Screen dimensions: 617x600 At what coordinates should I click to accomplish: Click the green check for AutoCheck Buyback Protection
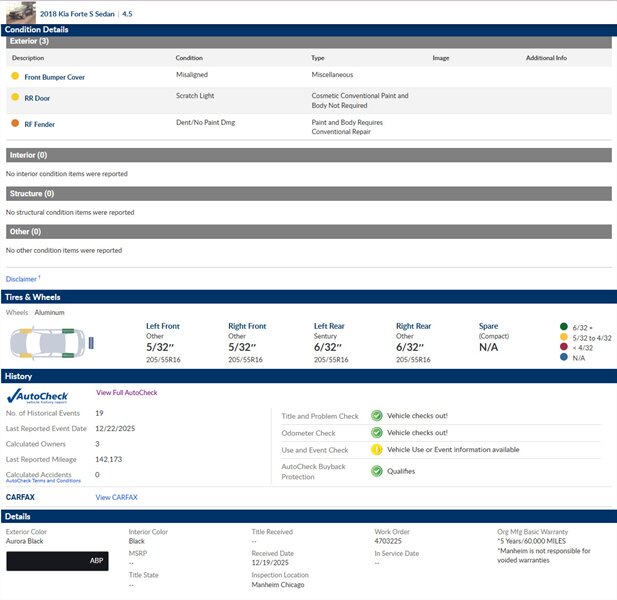tap(376, 471)
